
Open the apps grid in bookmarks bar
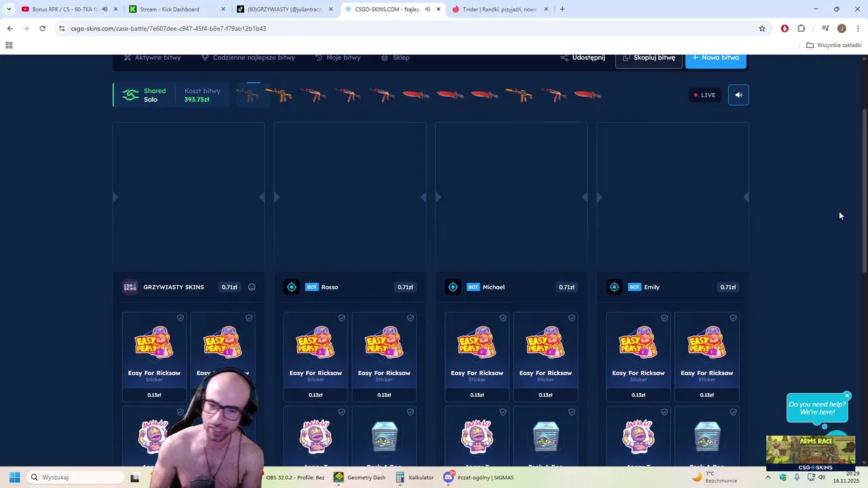point(9,45)
